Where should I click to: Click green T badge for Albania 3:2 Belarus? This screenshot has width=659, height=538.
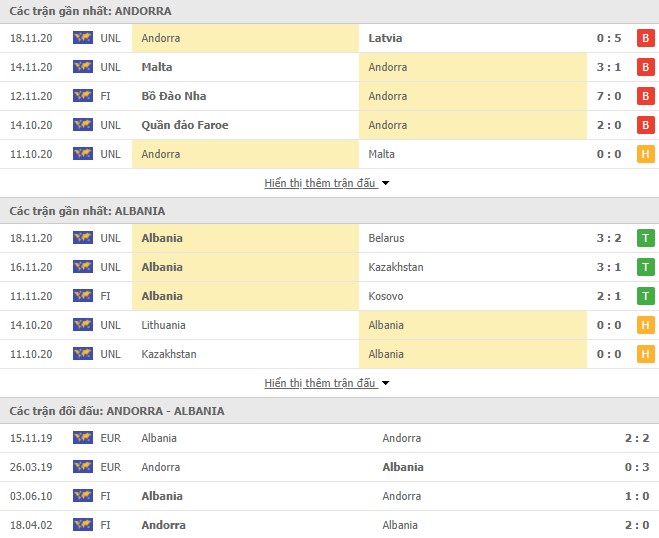click(646, 238)
